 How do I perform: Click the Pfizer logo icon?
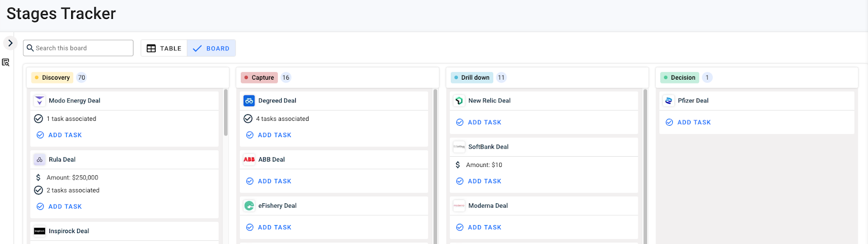[x=668, y=100]
